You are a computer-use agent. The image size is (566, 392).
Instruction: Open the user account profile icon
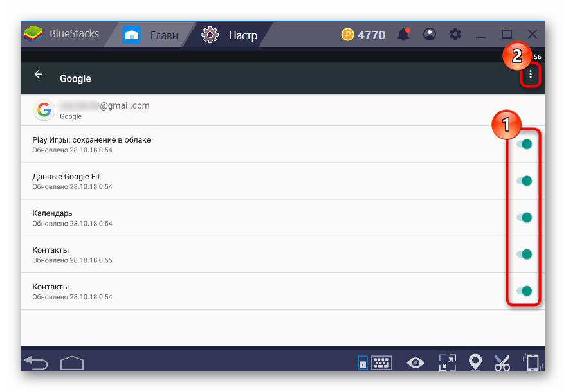tap(429, 34)
